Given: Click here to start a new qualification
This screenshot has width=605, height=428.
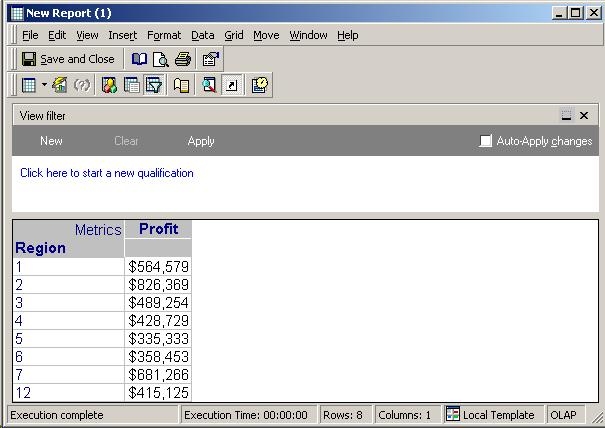Looking at the screenshot, I should click(107, 173).
